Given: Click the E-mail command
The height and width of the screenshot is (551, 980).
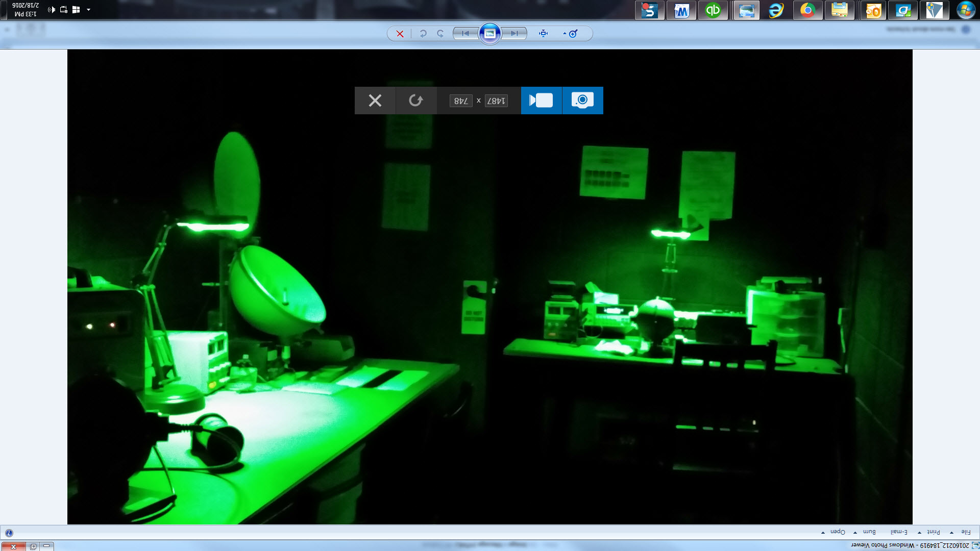Looking at the screenshot, I should click(899, 532).
